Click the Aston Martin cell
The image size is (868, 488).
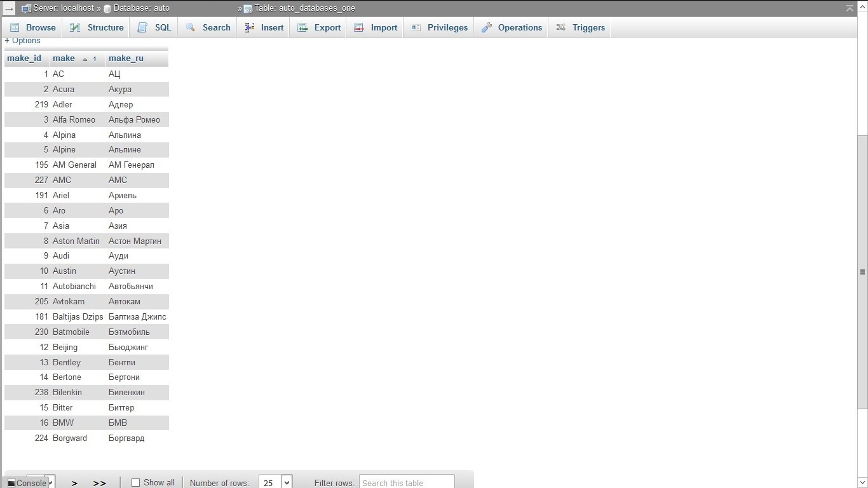click(78, 241)
